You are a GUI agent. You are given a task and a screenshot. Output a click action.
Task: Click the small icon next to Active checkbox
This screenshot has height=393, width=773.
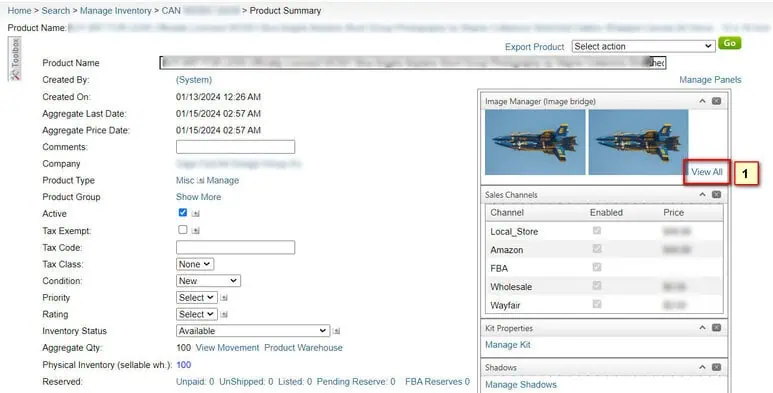click(196, 214)
